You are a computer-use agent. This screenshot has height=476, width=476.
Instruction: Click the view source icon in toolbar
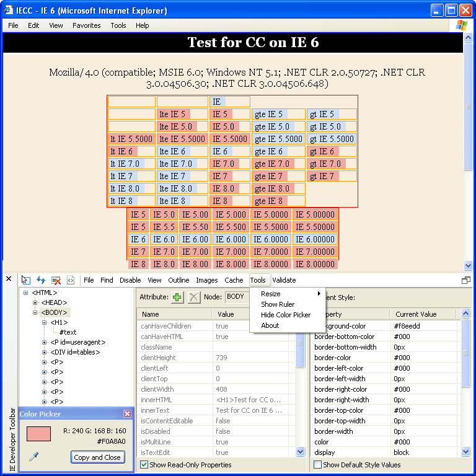click(x=71, y=280)
